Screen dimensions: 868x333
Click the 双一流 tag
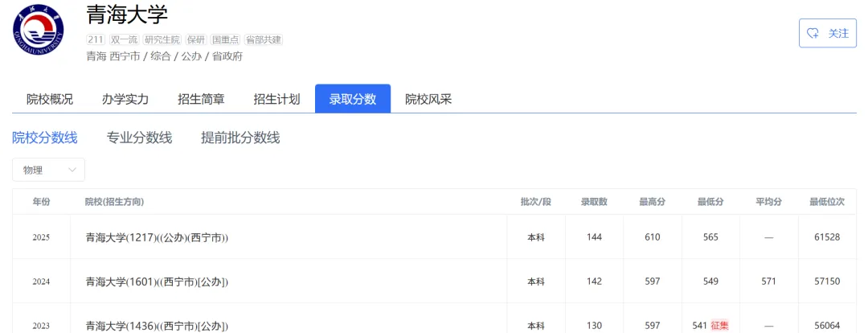click(124, 40)
